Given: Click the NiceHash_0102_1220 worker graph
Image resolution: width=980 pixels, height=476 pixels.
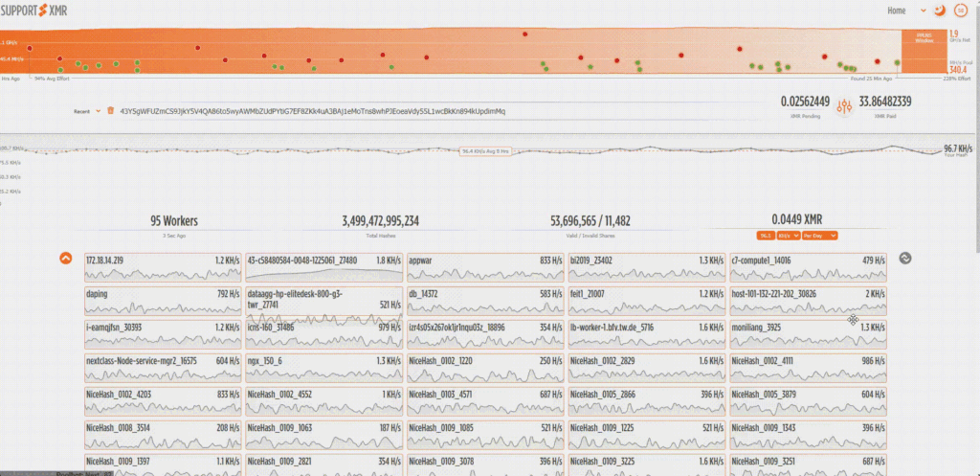Looking at the screenshot, I should coord(484,374).
